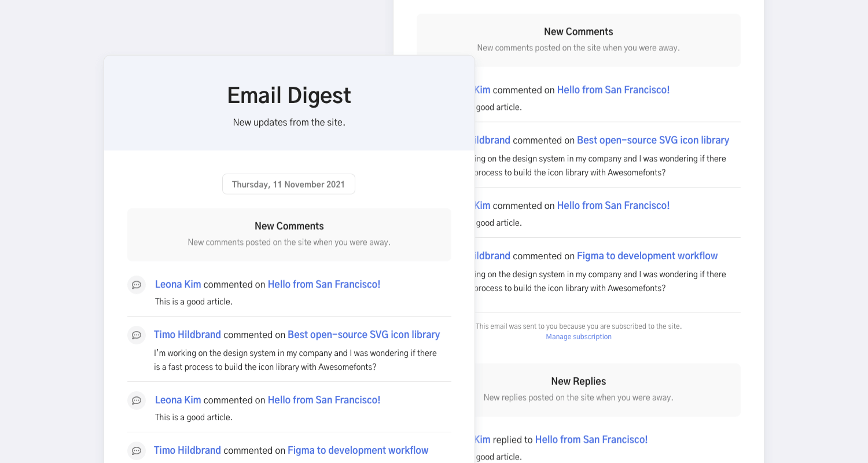Open the first Leona Kim link in the front card
868x463 pixels.
tap(178, 284)
